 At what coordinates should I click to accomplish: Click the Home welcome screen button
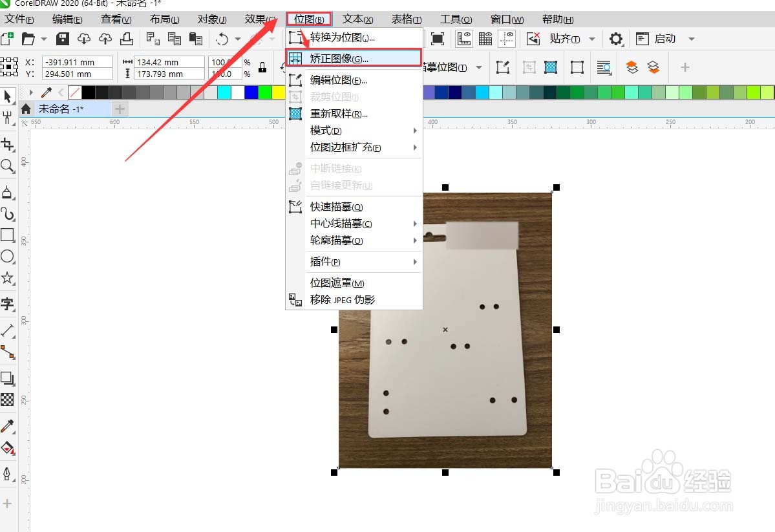pyautogui.click(x=26, y=109)
